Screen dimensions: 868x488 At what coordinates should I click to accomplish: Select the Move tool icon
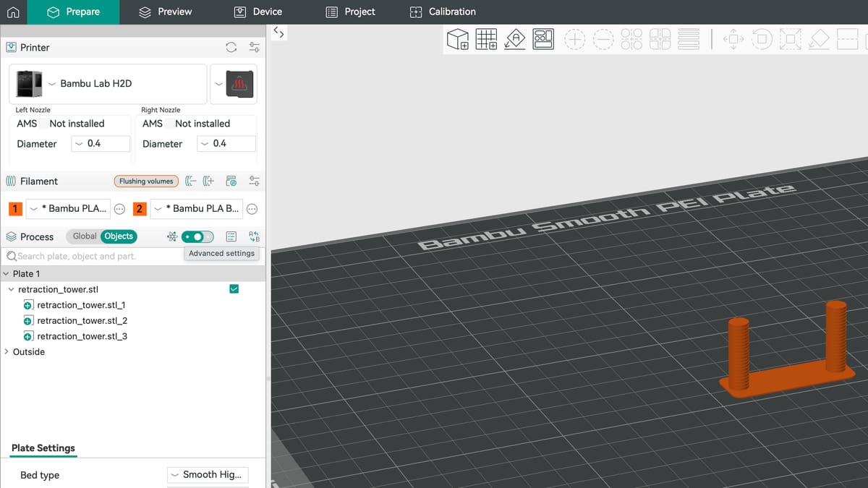point(733,39)
